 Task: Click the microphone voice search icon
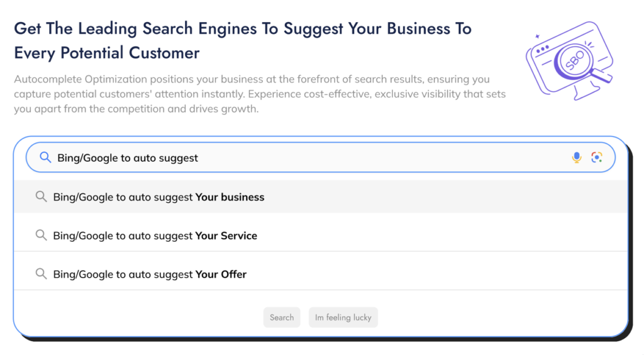click(577, 157)
